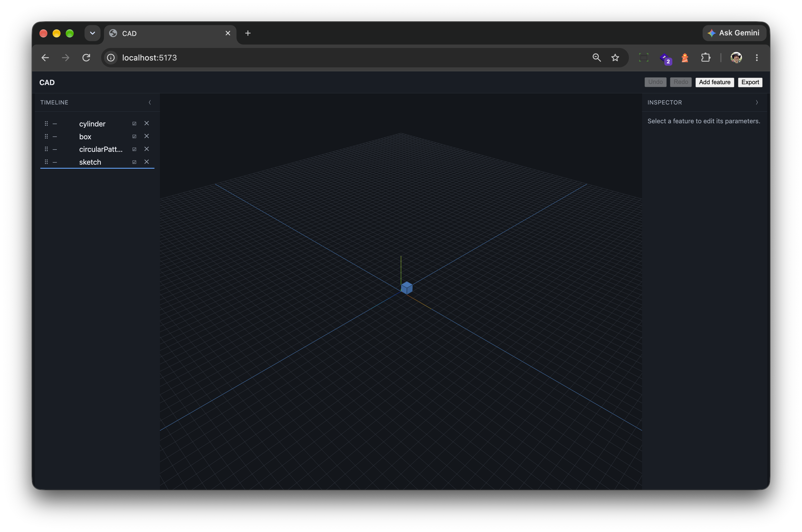
Task: Click the Export button
Action: [x=750, y=82]
